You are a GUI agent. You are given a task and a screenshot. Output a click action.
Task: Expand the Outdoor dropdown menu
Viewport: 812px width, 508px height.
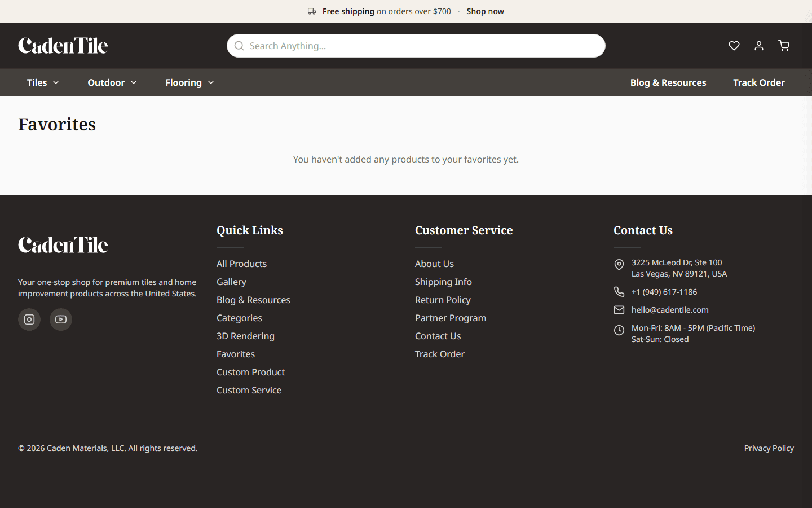pos(112,82)
